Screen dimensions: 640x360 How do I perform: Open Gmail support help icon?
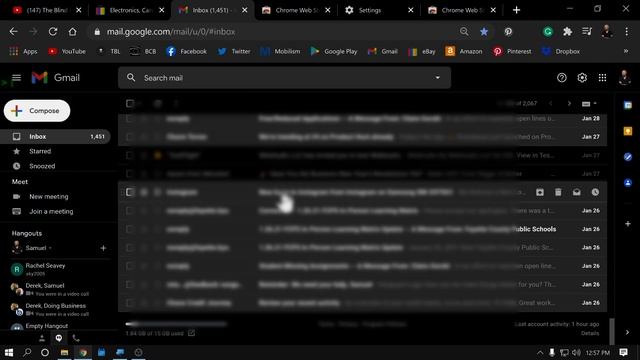pyautogui.click(x=562, y=78)
